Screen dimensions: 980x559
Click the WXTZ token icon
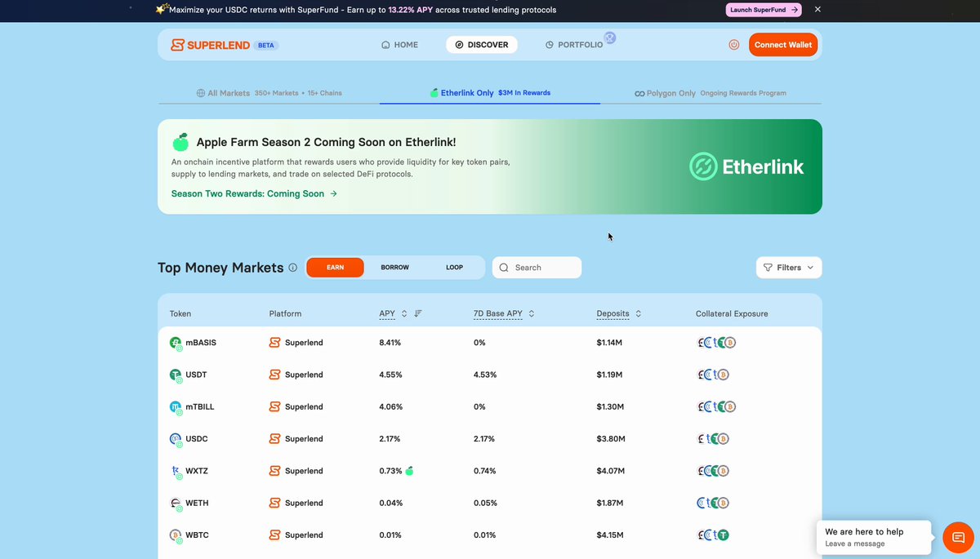point(176,471)
